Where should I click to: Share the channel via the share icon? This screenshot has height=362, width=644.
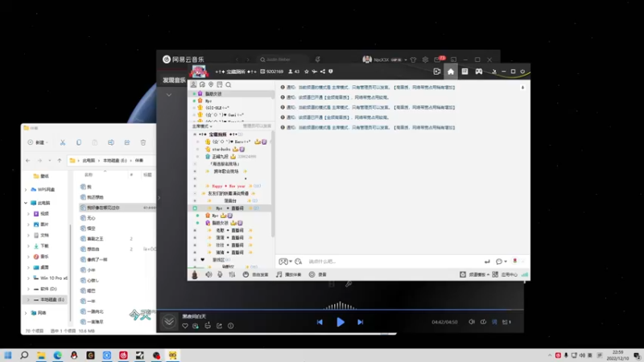tap(323, 72)
